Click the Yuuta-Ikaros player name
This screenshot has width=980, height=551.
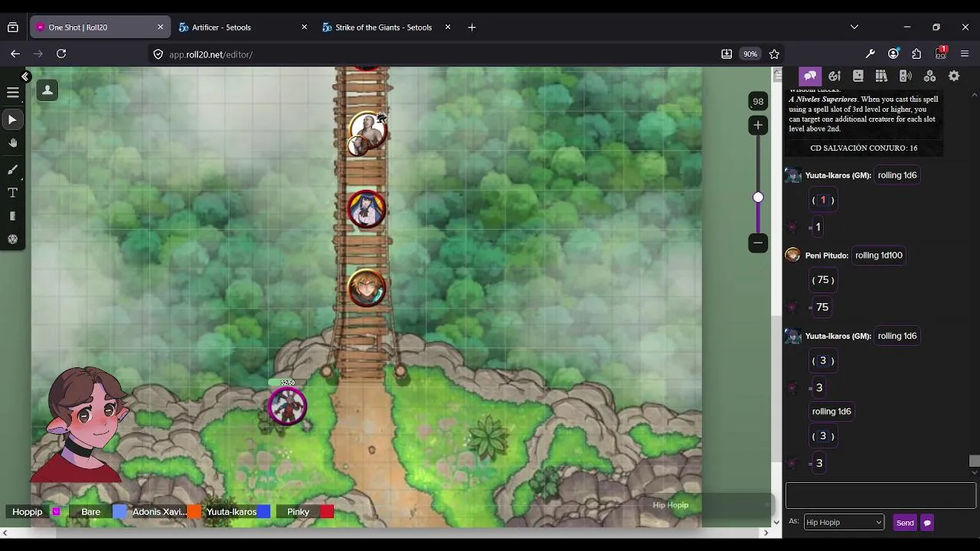pos(231,512)
